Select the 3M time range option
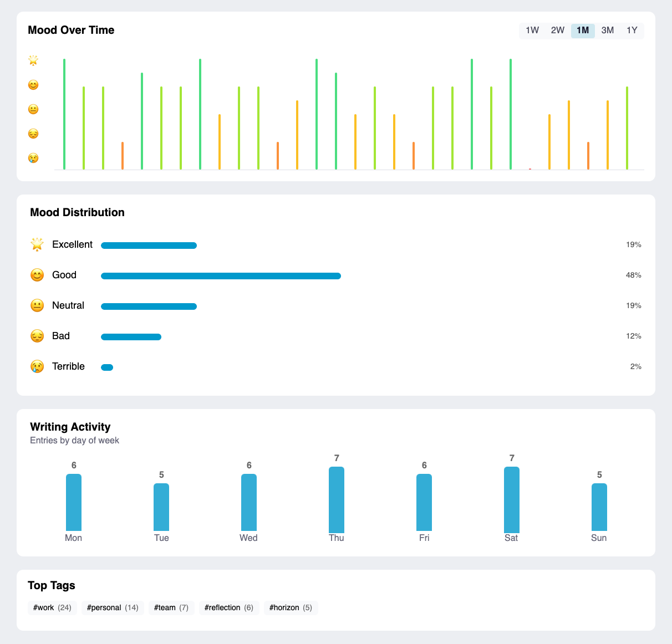Viewport: 672px width, 644px height. click(x=607, y=30)
